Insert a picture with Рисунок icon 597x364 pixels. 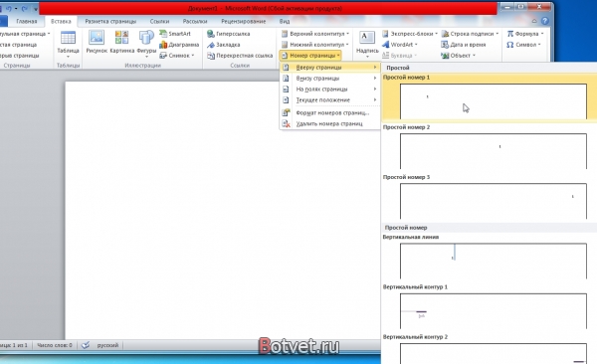pos(97,38)
